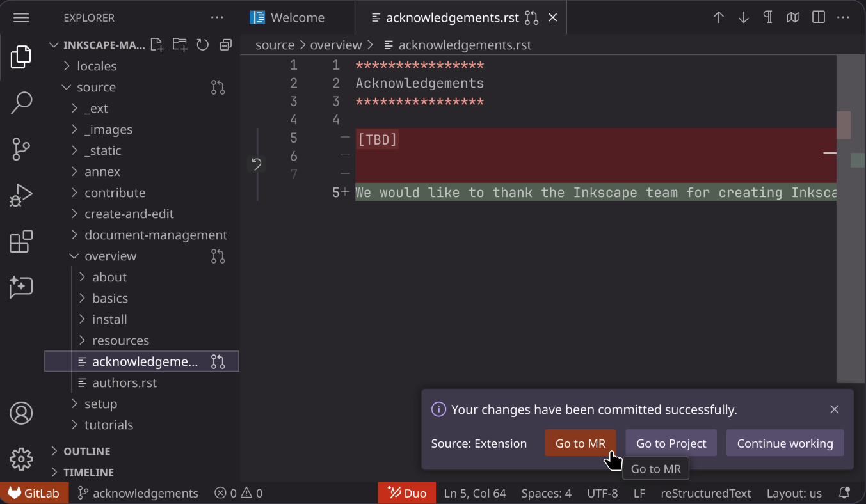
Task: Dismiss the commit success notification
Action: (835, 409)
